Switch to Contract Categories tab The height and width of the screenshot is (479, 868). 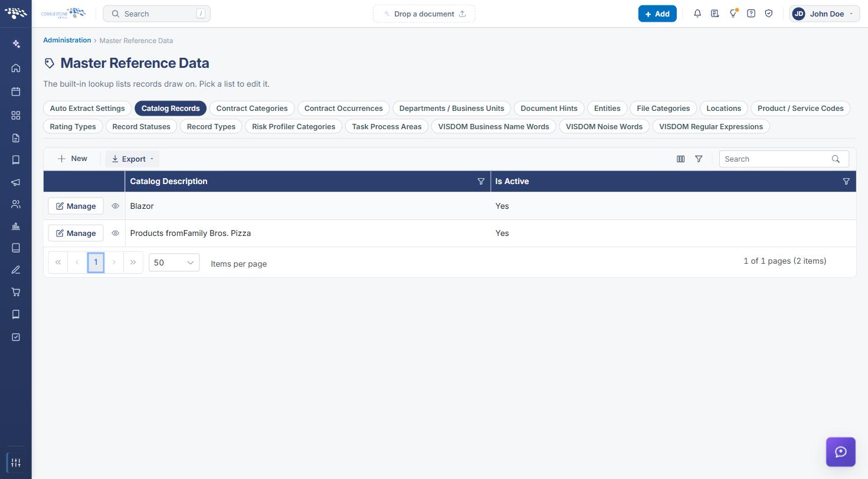tap(252, 109)
